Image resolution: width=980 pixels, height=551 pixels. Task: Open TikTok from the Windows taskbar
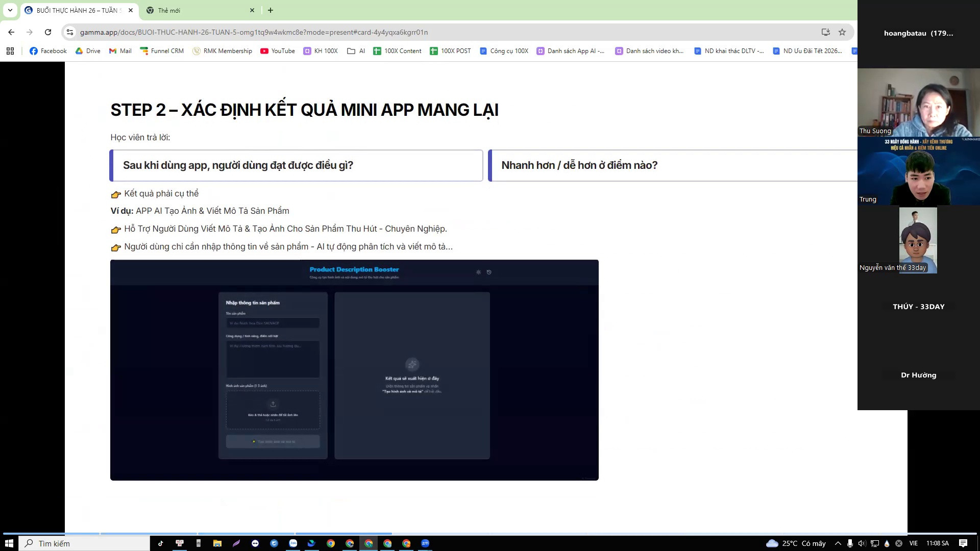160,543
